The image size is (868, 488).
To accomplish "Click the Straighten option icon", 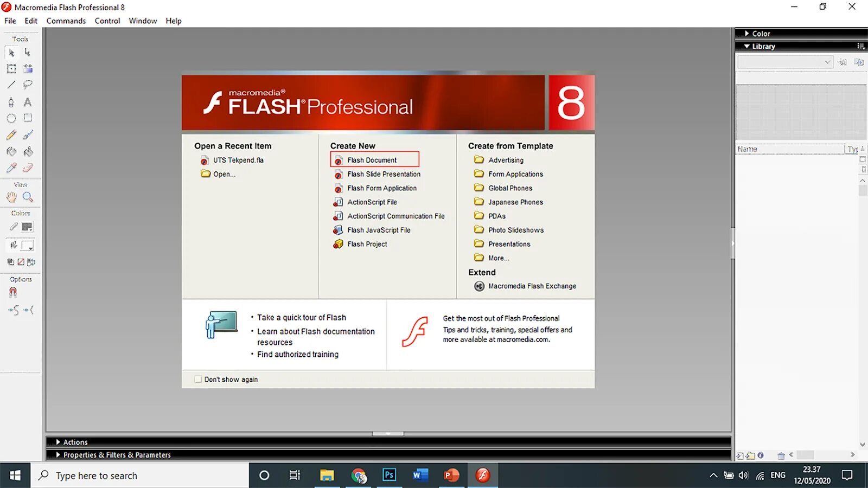I will 29,310.
